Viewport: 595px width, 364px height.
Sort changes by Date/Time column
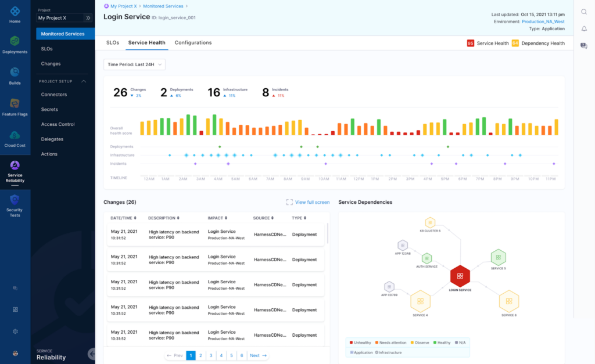point(123,218)
